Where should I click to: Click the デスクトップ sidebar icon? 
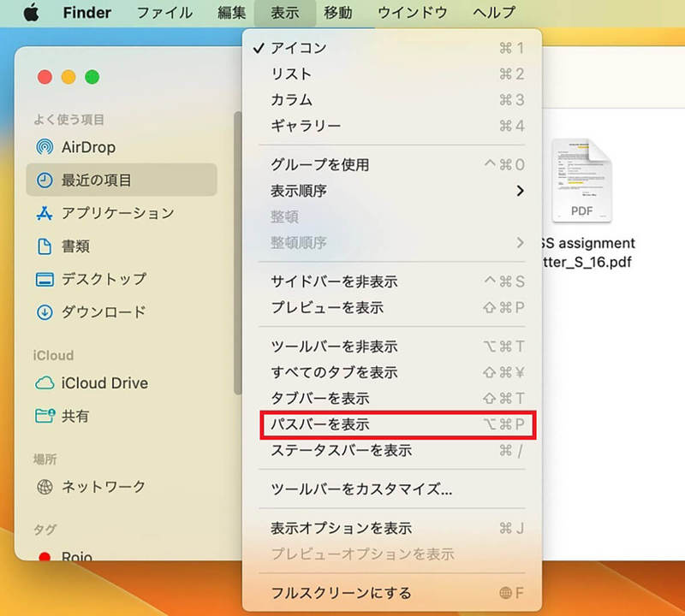pyautogui.click(x=45, y=280)
